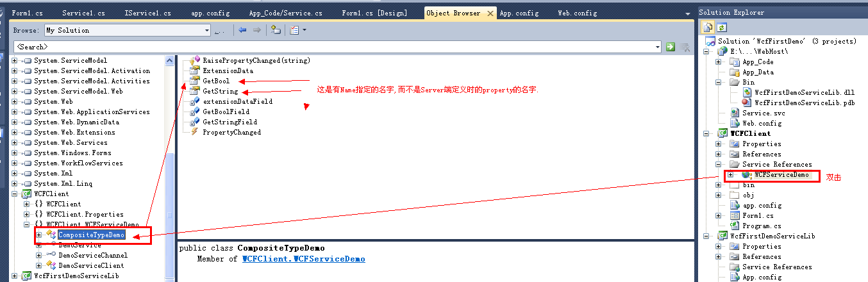Click the System.Xml.Linq assembly icon
Image resolution: width=868 pixels, height=282 pixels.
27,183
